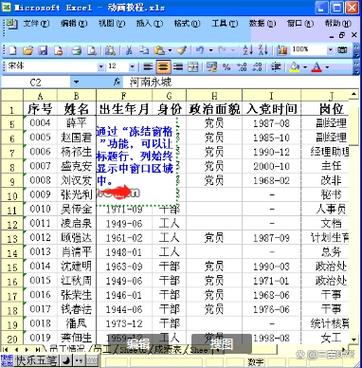The height and width of the screenshot is (368, 362).
Task: Click the Research binoculars icon
Action: pos(110,50)
